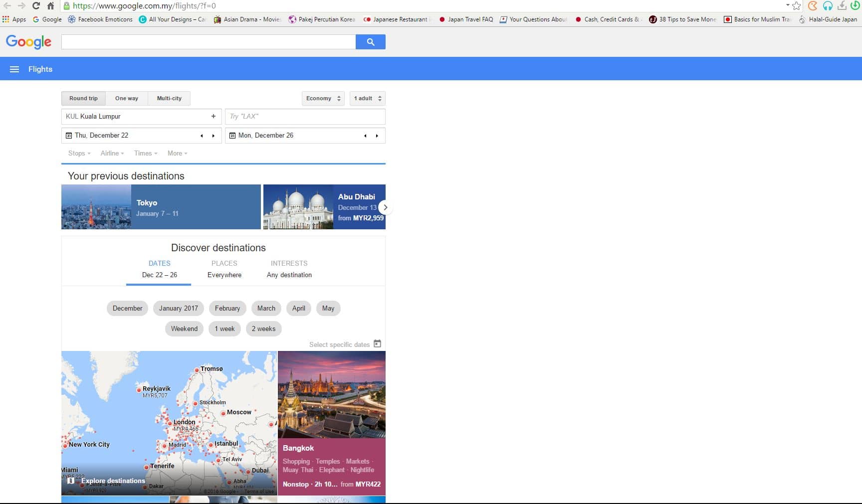Open 38 Tips to Save Money bookmark
The height and width of the screenshot is (504, 862).
tap(682, 19)
